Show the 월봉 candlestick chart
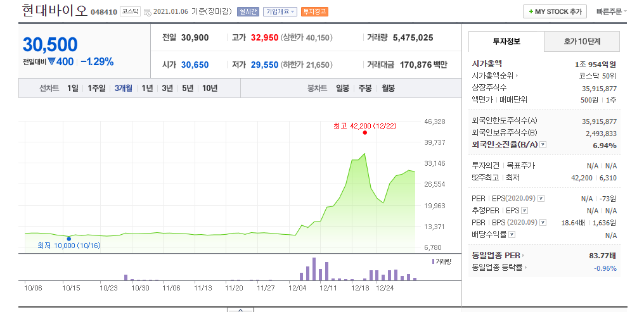The width and height of the screenshot is (644, 312). click(388, 88)
